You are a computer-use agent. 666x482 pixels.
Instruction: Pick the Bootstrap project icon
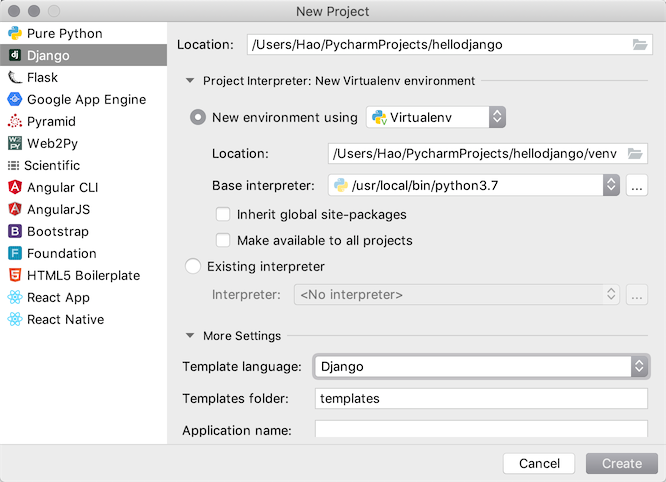(x=15, y=231)
